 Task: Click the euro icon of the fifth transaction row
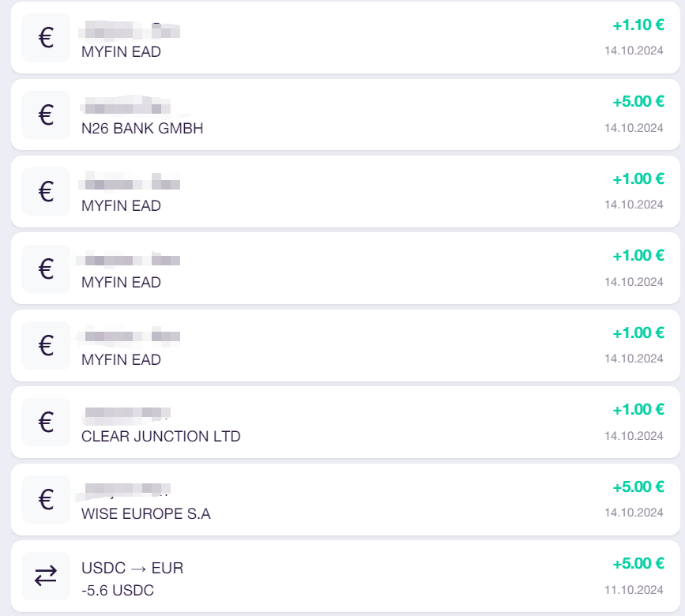[47, 345]
